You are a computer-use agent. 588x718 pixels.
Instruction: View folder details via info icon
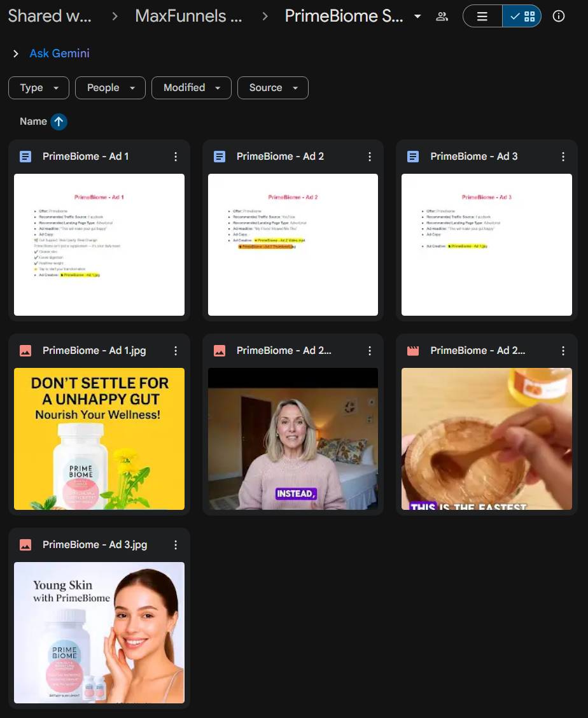(559, 17)
